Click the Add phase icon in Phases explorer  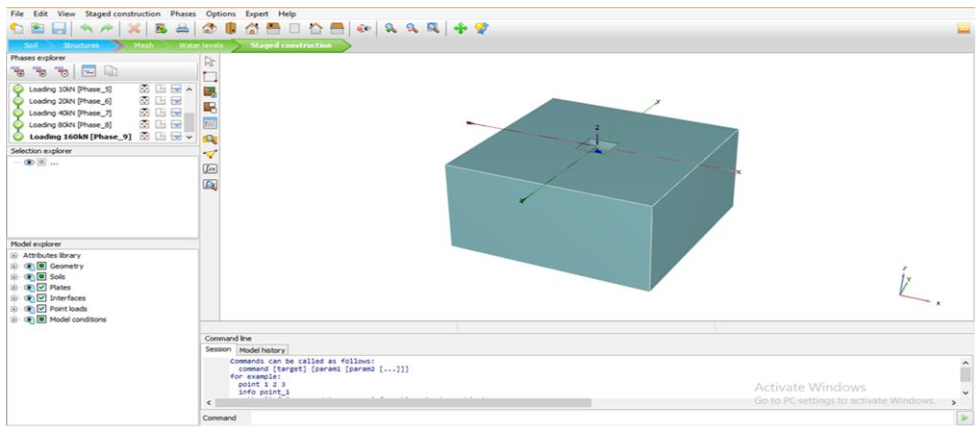18,72
